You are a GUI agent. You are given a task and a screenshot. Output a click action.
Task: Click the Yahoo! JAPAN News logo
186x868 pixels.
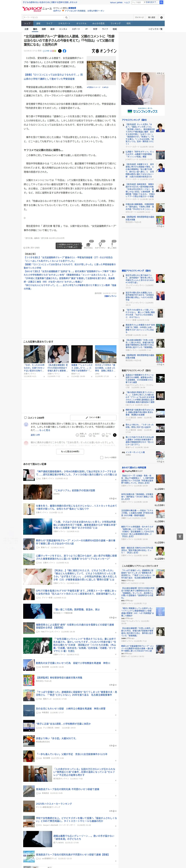[x=37, y=9]
